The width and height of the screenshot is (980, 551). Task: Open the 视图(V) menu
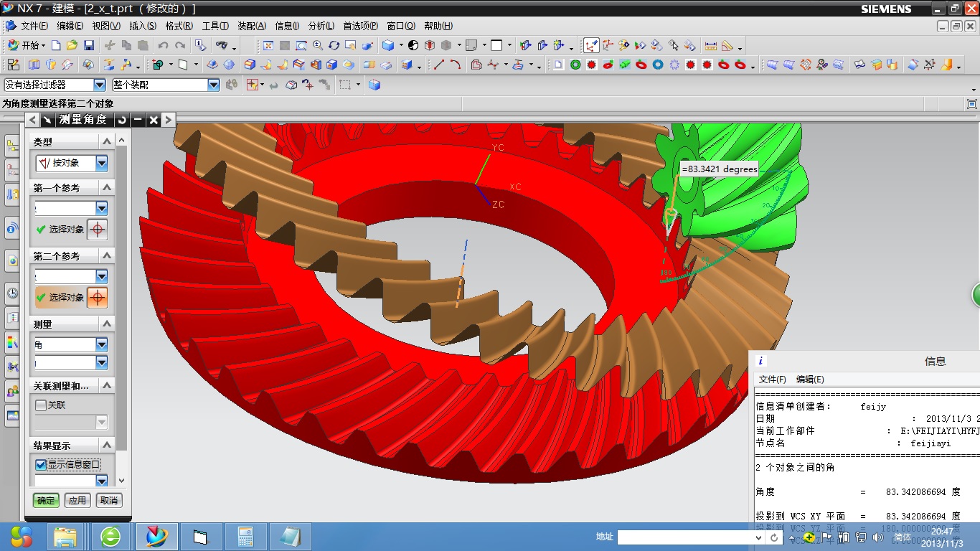(x=106, y=26)
